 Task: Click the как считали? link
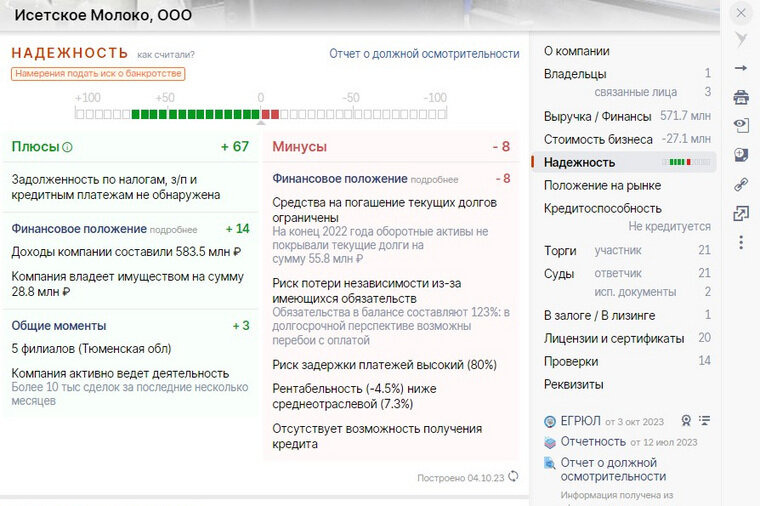[x=166, y=55]
